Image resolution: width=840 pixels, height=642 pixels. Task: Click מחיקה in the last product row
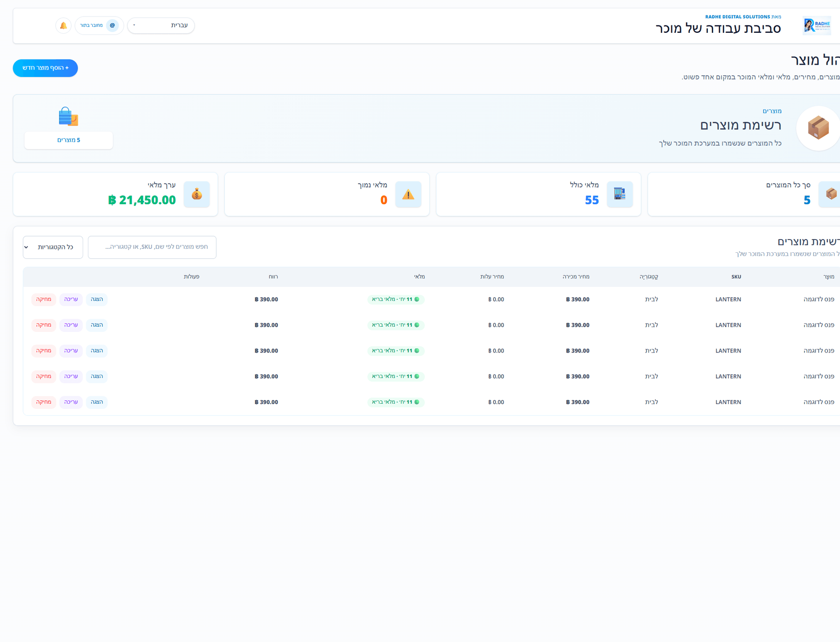44,402
